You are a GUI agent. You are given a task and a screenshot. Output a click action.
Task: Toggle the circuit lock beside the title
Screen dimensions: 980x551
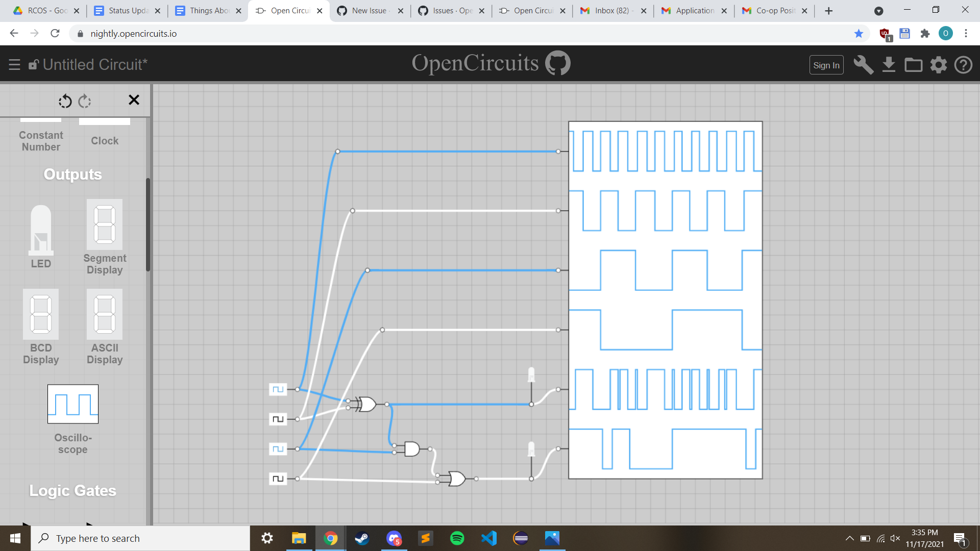[x=33, y=64]
